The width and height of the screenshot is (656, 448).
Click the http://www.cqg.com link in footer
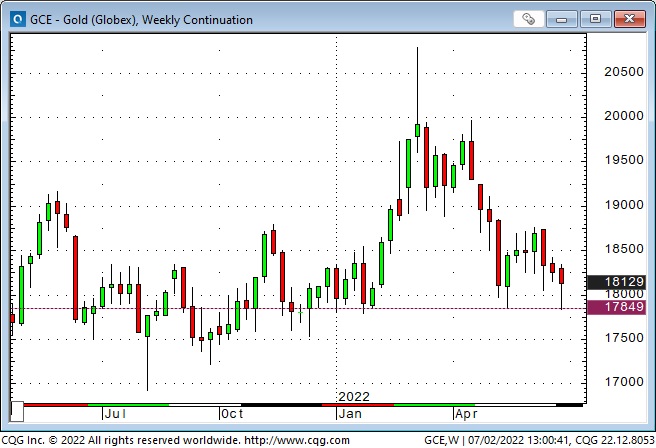[x=297, y=440]
